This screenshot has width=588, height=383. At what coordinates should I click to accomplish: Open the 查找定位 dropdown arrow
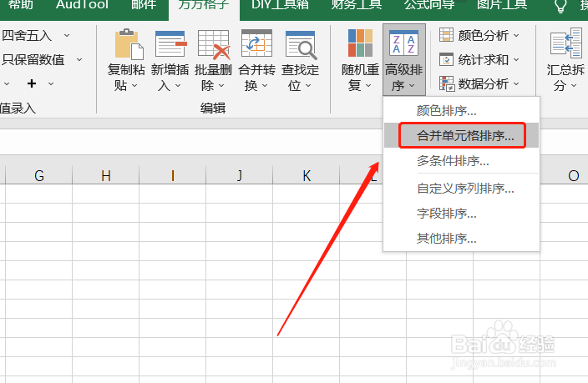[x=308, y=86]
